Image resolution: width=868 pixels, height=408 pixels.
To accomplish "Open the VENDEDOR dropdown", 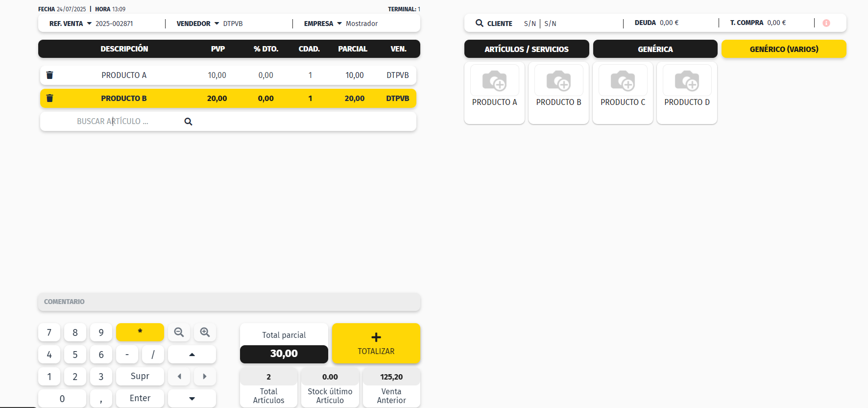I will (x=217, y=24).
